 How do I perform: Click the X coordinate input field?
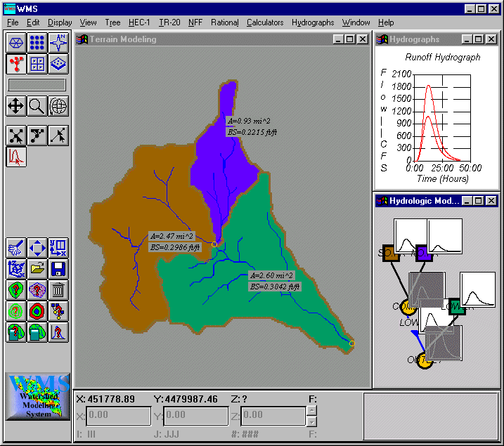coord(118,416)
